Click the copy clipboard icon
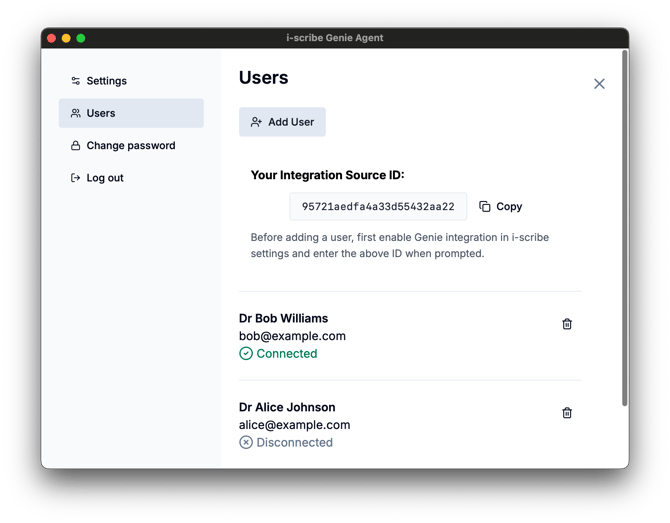670x523 pixels. [485, 206]
